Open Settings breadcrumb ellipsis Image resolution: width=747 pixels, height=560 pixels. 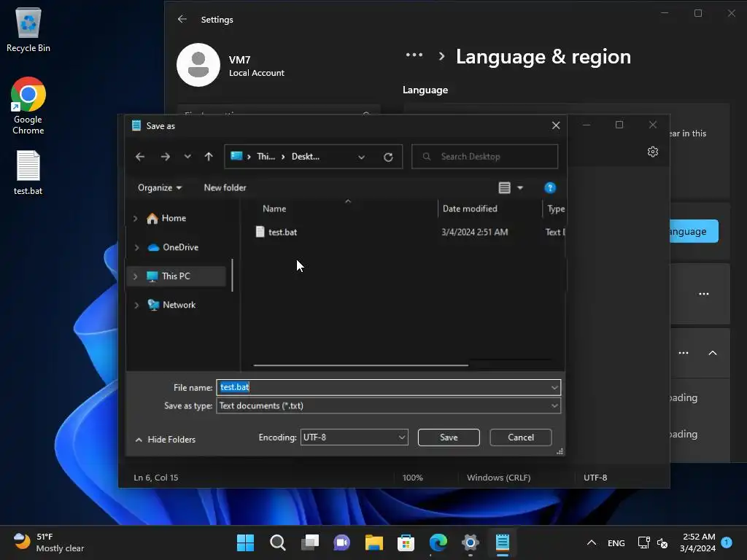click(x=414, y=55)
